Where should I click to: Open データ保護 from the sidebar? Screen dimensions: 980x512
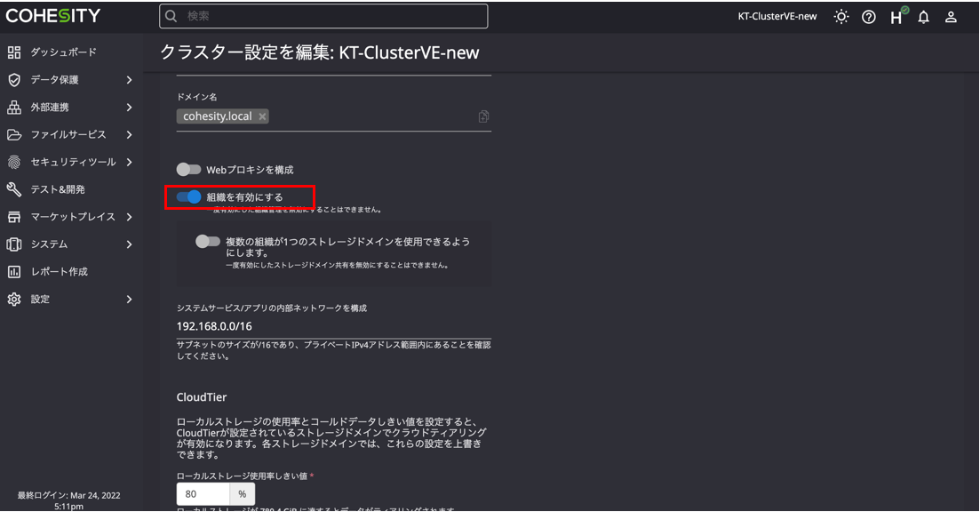pyautogui.click(x=55, y=79)
